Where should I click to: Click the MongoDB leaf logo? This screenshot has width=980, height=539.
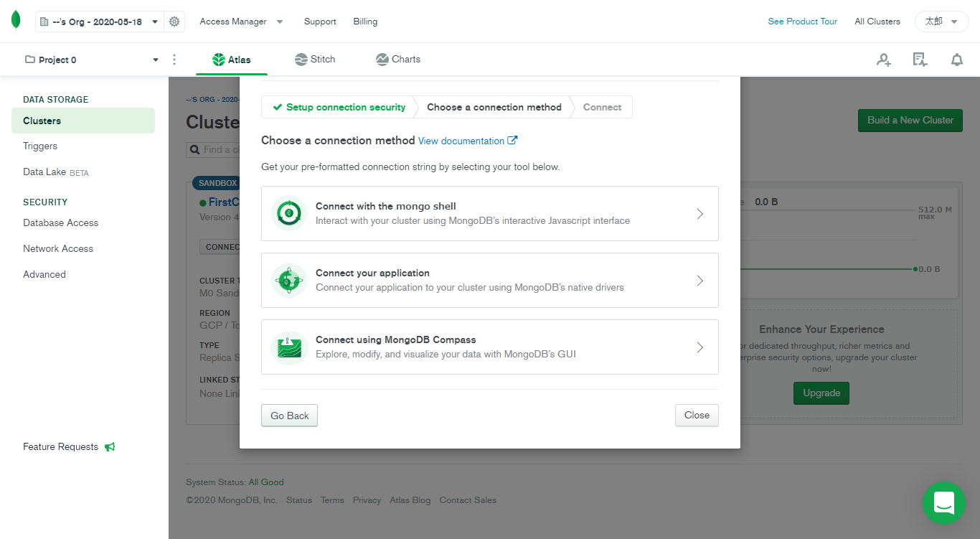(16, 21)
